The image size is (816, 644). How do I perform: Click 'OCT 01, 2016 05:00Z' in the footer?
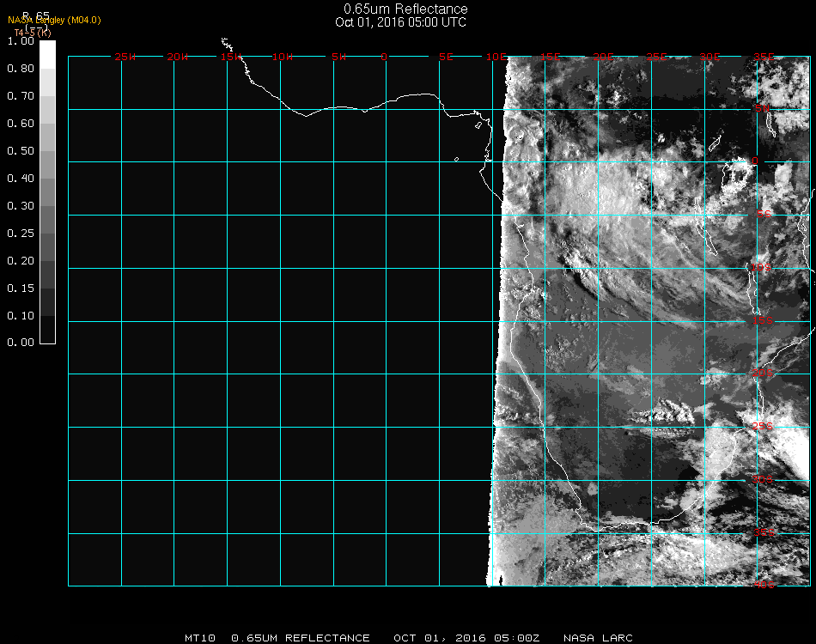466,638
